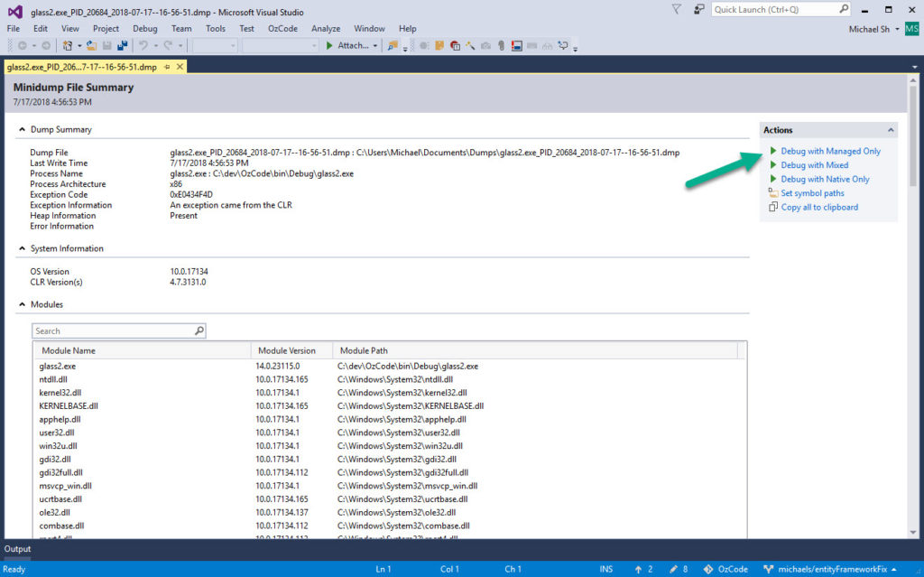The width and height of the screenshot is (924, 577).
Task: Click the red OzCode toolbar icon
Action: 455,45
